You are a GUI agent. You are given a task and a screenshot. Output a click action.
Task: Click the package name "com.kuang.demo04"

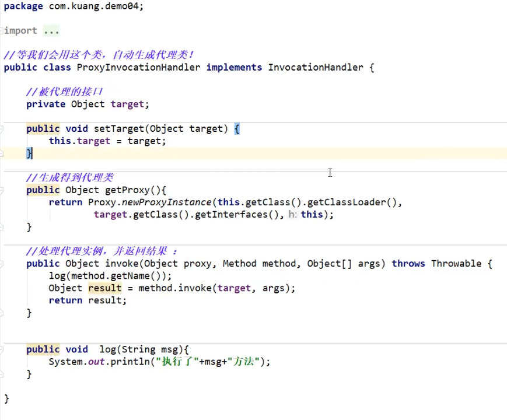[94, 6]
